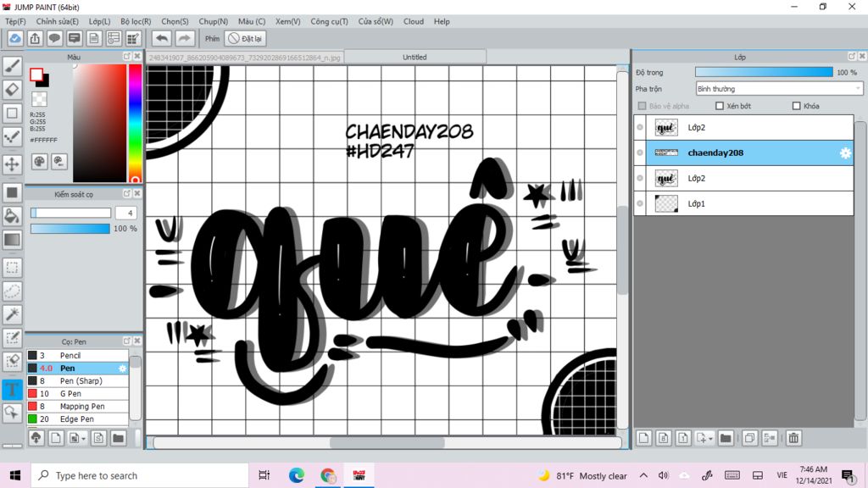This screenshot has width=868, height=488.
Task: Select the Gradient tool
Action: [x=12, y=240]
